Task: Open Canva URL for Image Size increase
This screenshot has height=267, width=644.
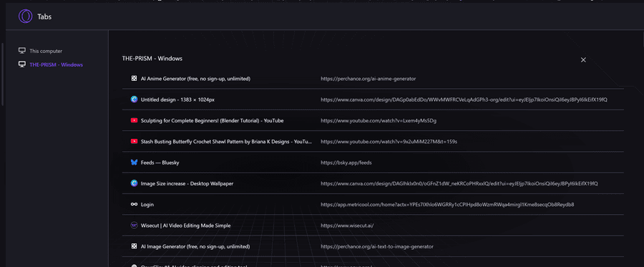Action: 459,184
